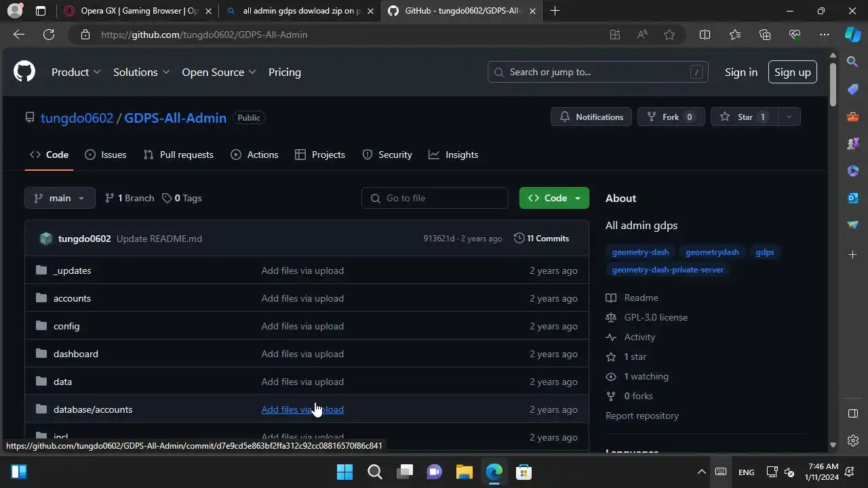Expand the Solutions menu
868x488 pixels.
[141, 72]
